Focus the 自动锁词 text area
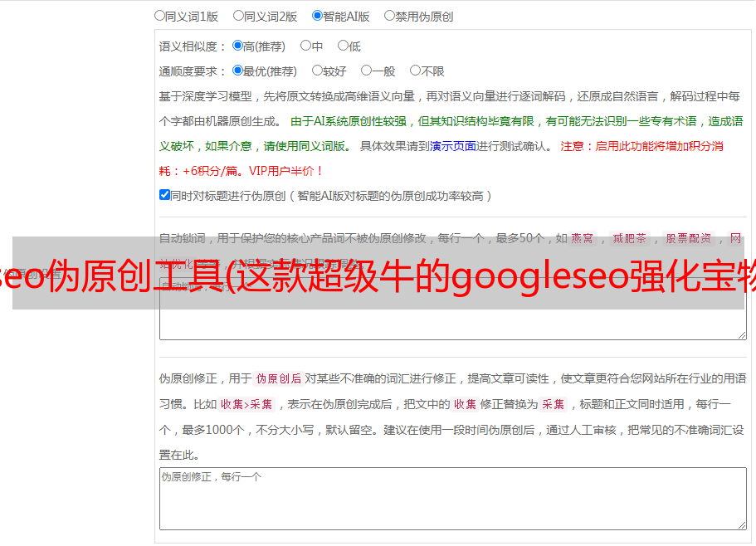 tap(453, 309)
